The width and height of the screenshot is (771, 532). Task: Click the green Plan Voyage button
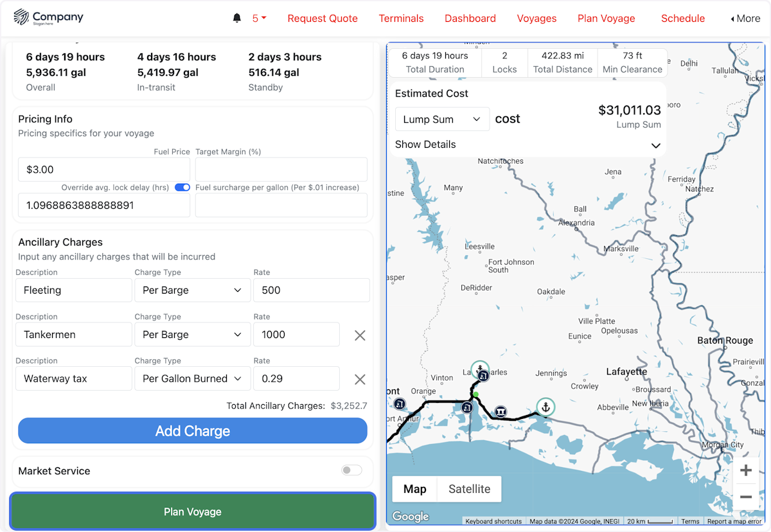[192, 511]
